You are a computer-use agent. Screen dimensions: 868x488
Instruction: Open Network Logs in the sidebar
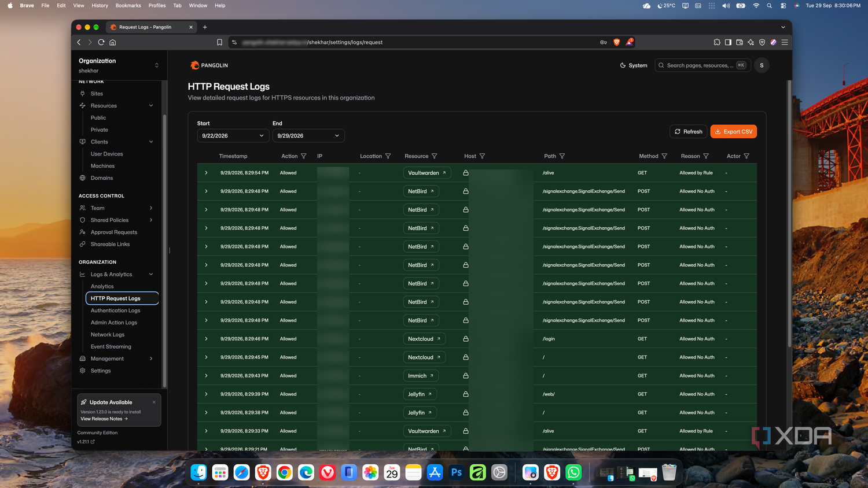pyautogui.click(x=108, y=335)
